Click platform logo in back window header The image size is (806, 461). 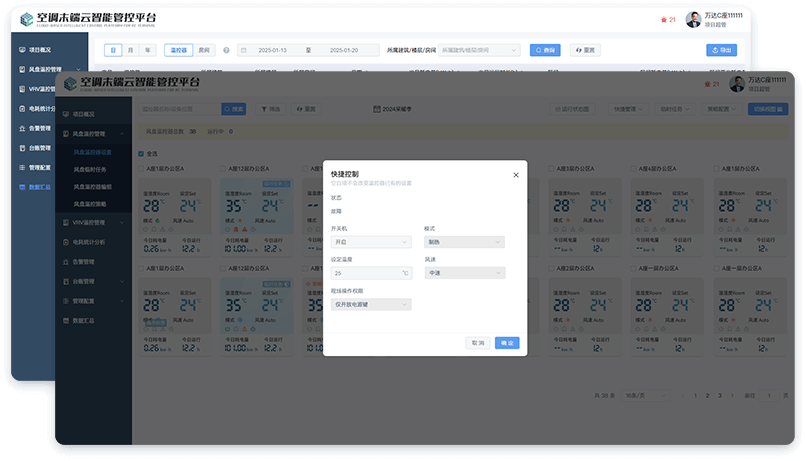(27, 20)
